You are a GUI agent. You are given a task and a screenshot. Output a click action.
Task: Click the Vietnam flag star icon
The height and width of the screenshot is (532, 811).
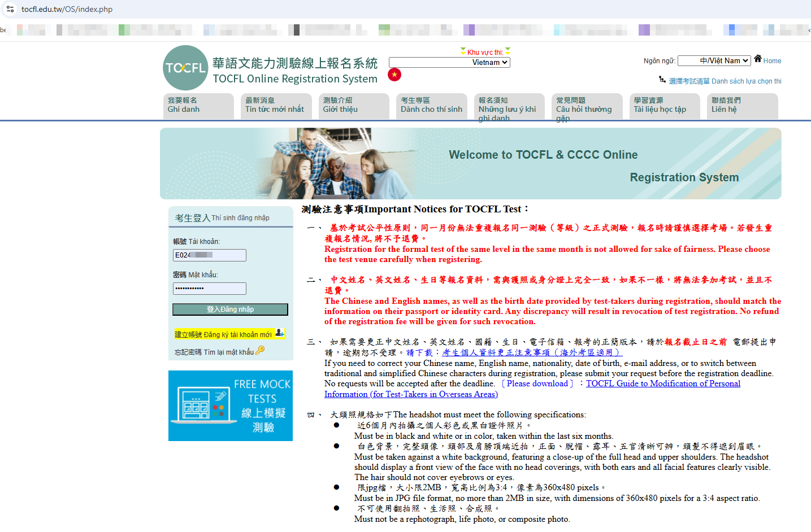394,75
